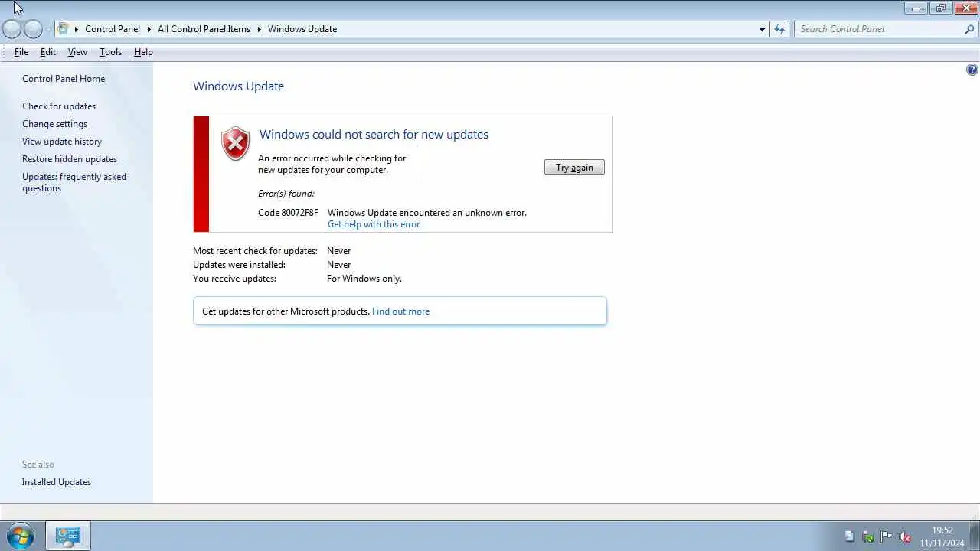The height and width of the screenshot is (551, 980).
Task: Open the Edit menu
Action: (48, 52)
